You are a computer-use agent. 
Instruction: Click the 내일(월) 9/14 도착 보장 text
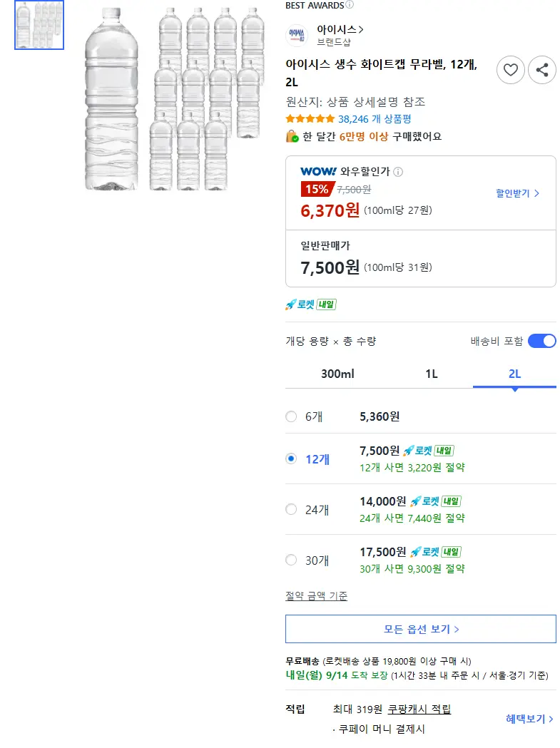tap(337, 675)
